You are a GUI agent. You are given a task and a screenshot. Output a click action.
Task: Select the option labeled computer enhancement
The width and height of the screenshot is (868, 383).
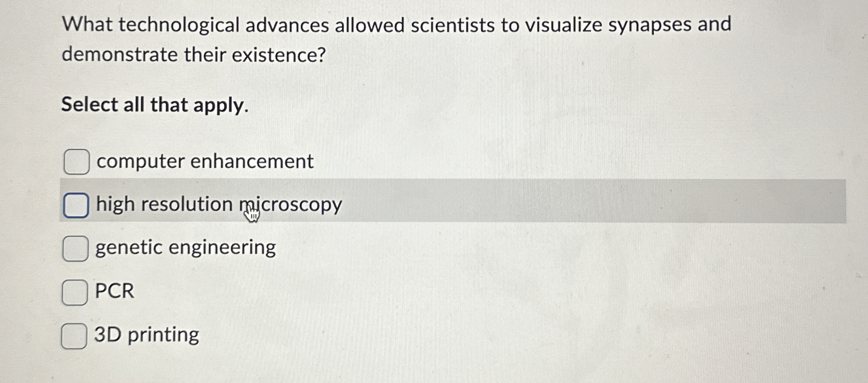(x=204, y=162)
